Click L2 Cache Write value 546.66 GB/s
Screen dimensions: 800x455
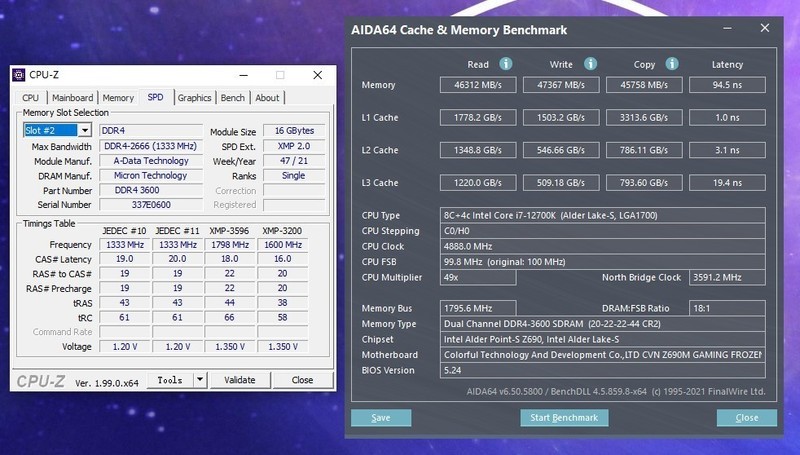point(561,150)
